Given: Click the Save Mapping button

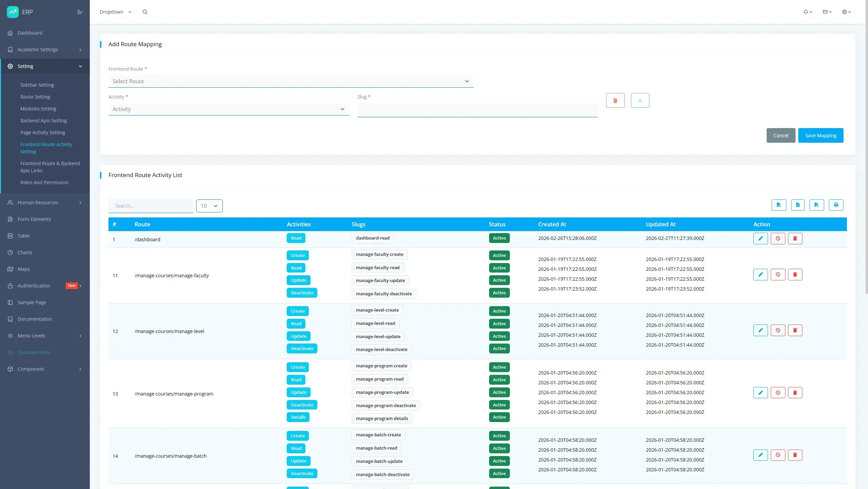Looking at the screenshot, I should coord(821,136).
